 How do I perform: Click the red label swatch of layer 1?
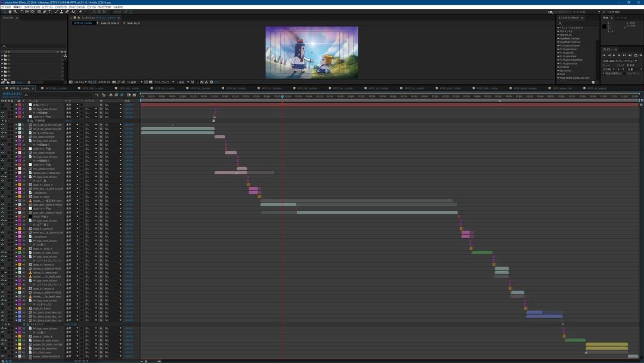click(20, 105)
